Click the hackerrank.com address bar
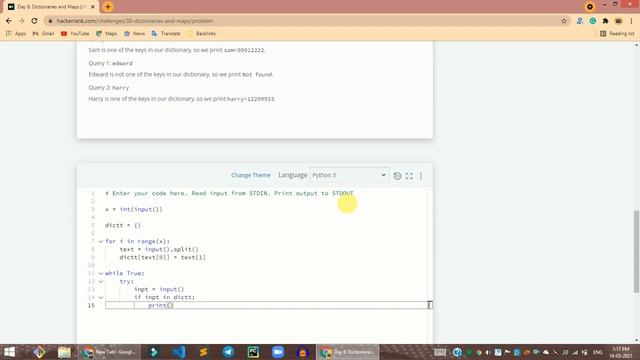The height and width of the screenshot is (360, 640). click(x=302, y=21)
